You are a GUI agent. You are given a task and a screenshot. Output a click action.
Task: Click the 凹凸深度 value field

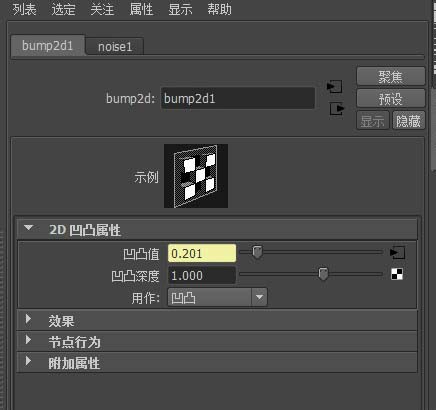click(202, 275)
